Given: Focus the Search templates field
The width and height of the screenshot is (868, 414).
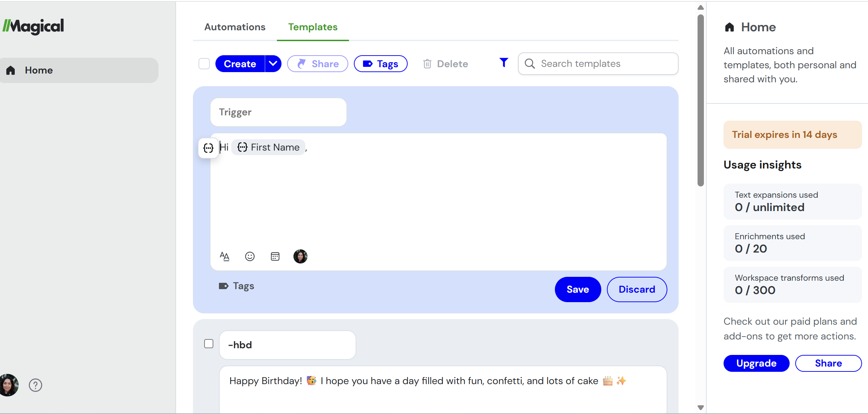Looking at the screenshot, I should 598,64.
